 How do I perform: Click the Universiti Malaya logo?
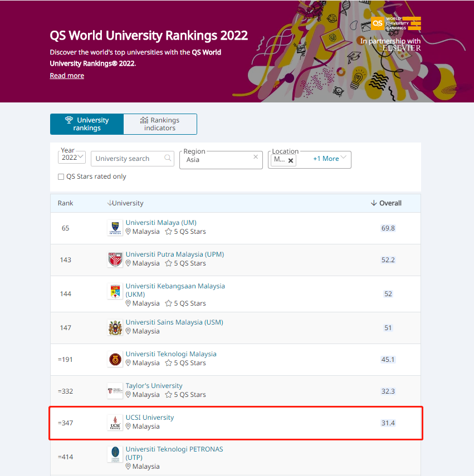115,228
